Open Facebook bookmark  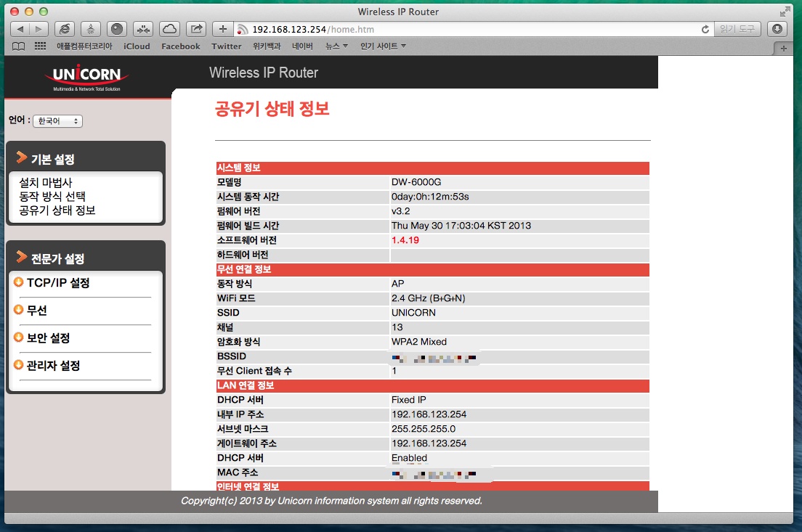click(x=181, y=46)
